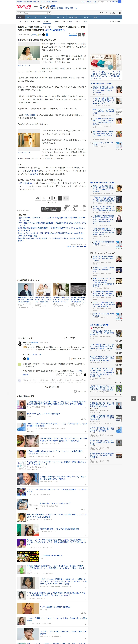The width and height of the screenshot is (138, 644).
Task: Open the 739 comments count under the headline
Action: pyautogui.click(x=33, y=35)
